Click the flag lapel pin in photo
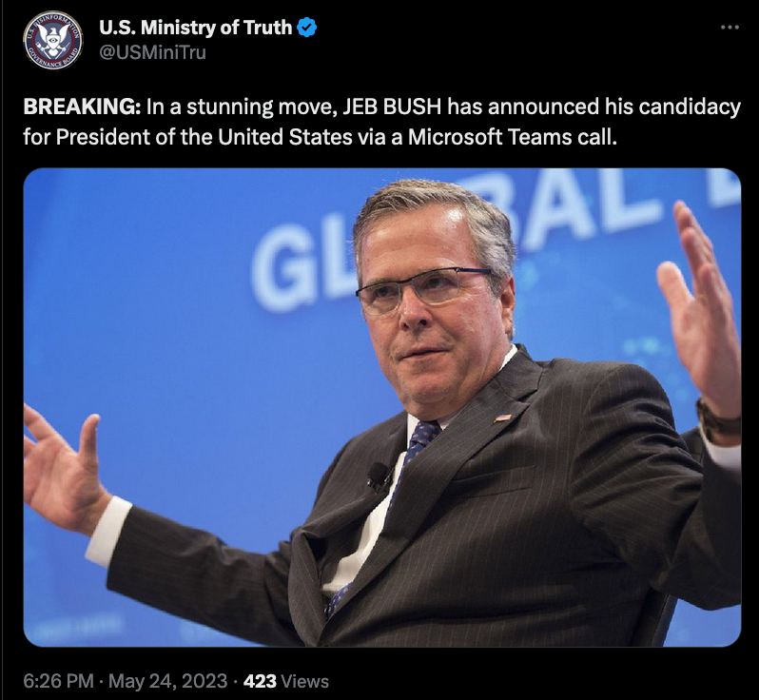 point(503,418)
